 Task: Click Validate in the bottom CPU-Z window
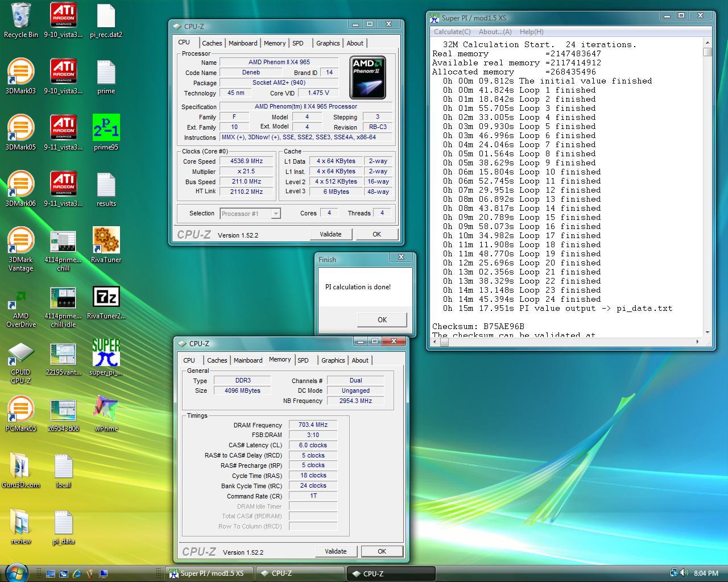pos(336,551)
